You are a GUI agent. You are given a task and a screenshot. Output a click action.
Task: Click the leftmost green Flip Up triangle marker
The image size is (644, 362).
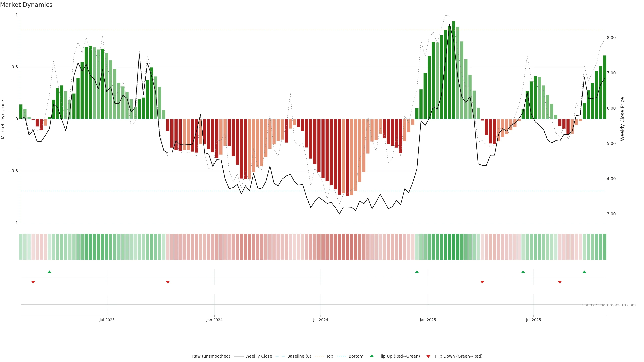tap(49, 272)
